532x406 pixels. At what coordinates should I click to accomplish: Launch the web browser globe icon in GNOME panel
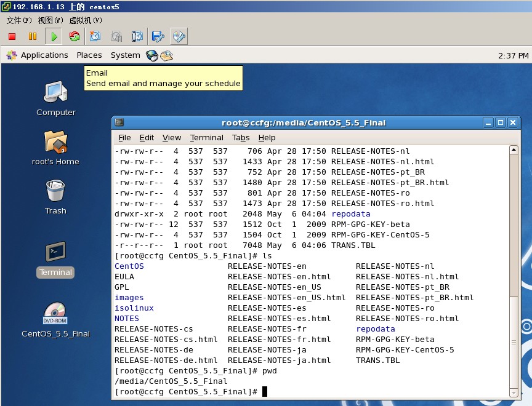click(152, 55)
